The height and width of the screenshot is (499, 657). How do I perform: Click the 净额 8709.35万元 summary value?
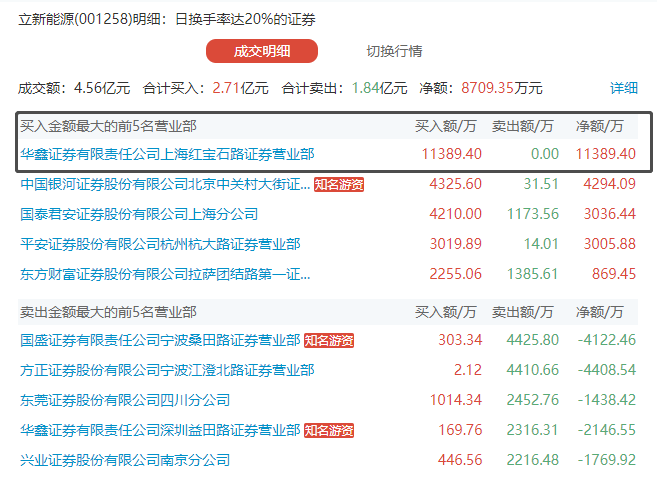tap(481, 88)
